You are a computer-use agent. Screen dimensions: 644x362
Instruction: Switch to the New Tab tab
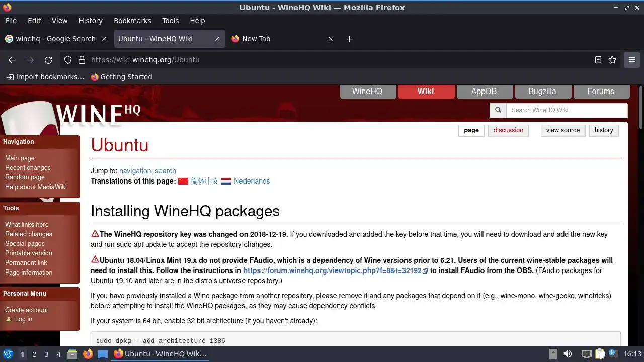282,39
